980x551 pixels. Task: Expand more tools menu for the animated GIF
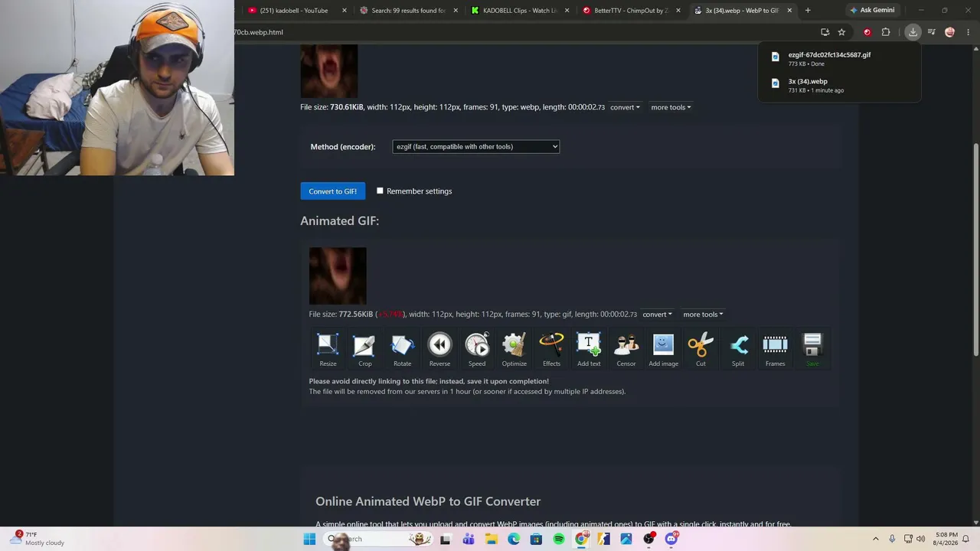(703, 315)
